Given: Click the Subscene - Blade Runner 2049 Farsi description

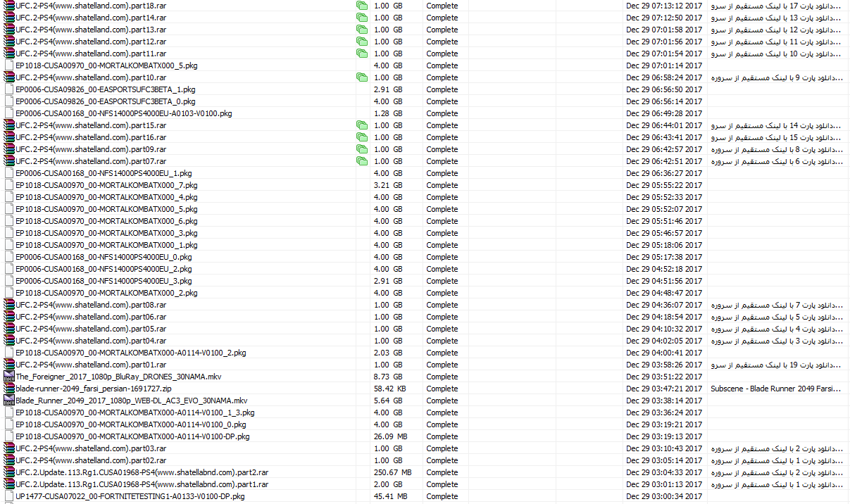Looking at the screenshot, I should coord(777,389).
